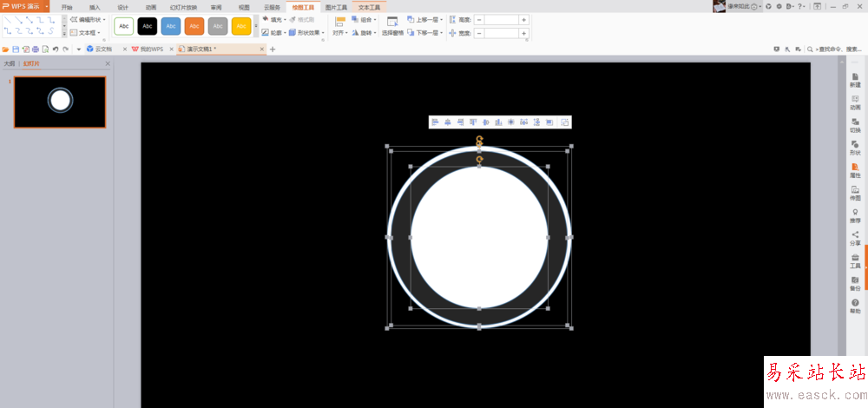Open the 备份 sidebar panel
This screenshot has width=868, height=408.
855,284
